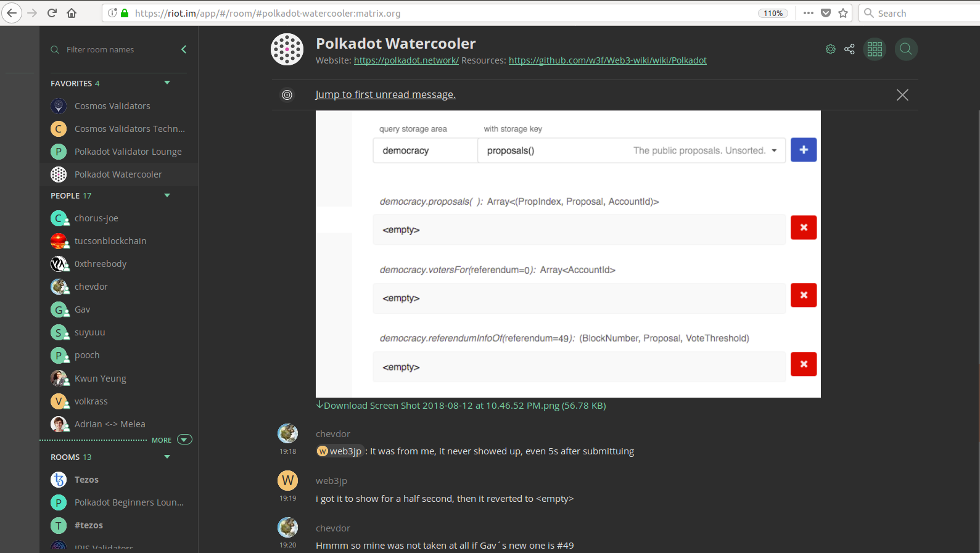Click the green padlock site info icon

(x=125, y=13)
